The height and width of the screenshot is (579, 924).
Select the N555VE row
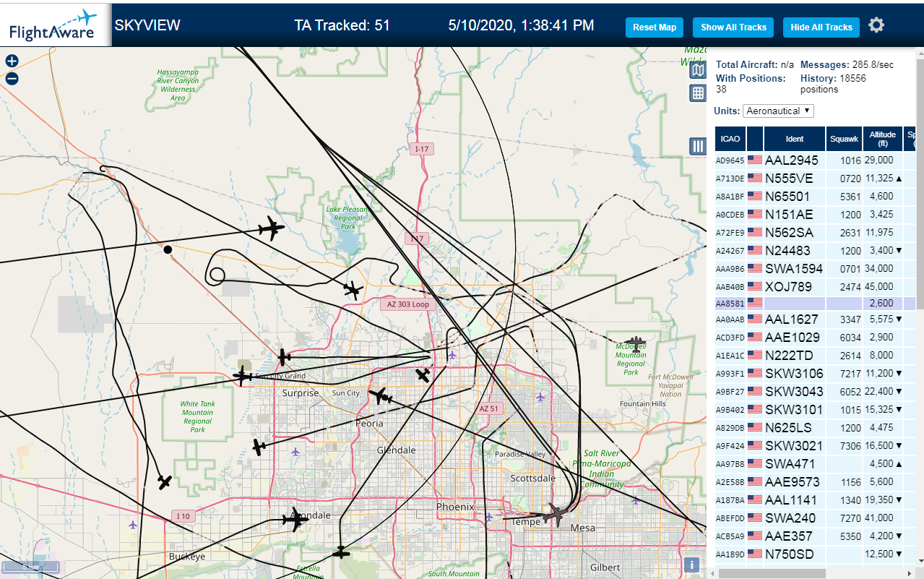click(x=815, y=178)
